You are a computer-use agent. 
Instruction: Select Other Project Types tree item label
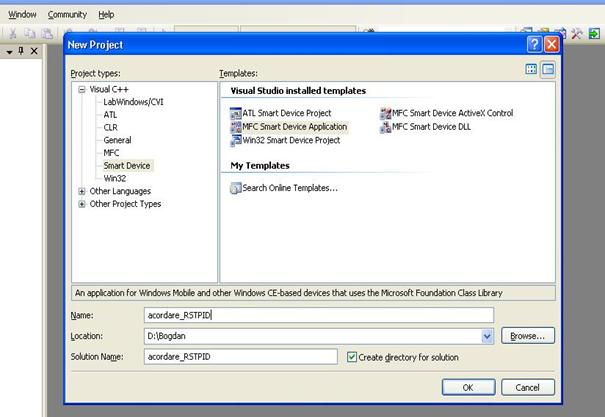pos(125,204)
